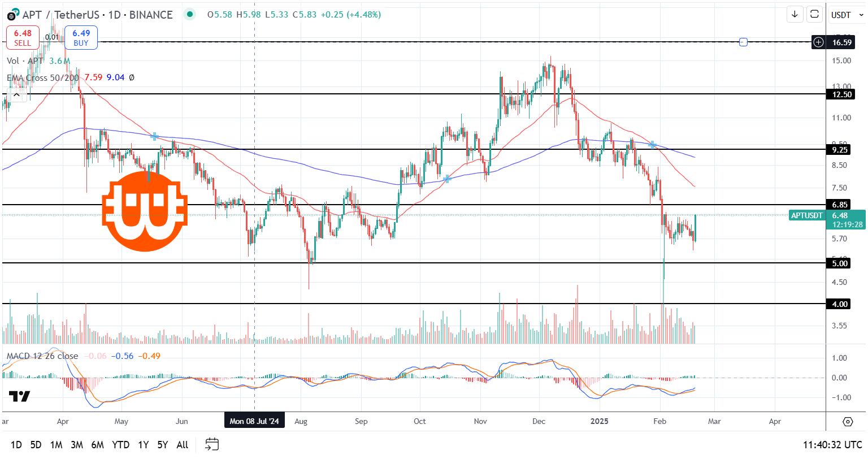Image resolution: width=868 pixels, height=459 pixels.
Task: Click the +0.25 (+4.48%) change value
Action: pyautogui.click(x=350, y=15)
